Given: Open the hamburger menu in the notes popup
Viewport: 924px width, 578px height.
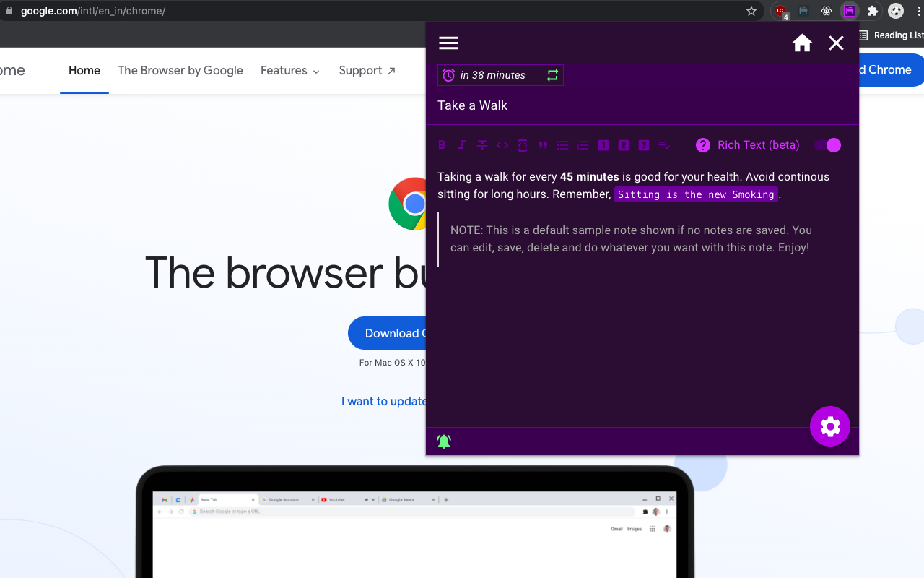Looking at the screenshot, I should tap(448, 43).
